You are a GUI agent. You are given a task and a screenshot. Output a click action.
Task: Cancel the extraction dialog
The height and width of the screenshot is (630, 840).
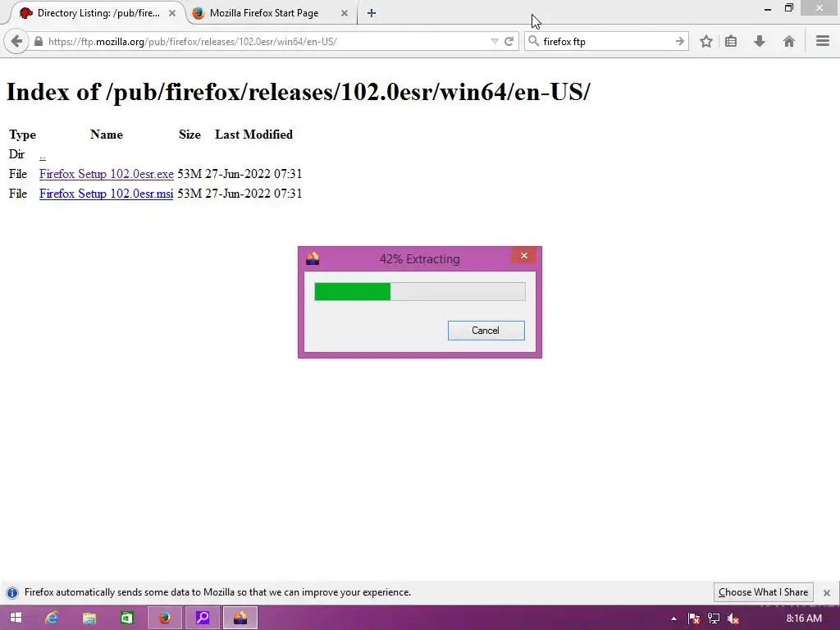486,331
